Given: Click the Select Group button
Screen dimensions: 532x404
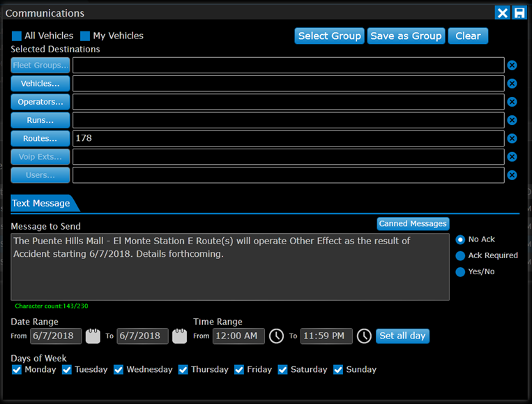Looking at the screenshot, I should point(330,36).
